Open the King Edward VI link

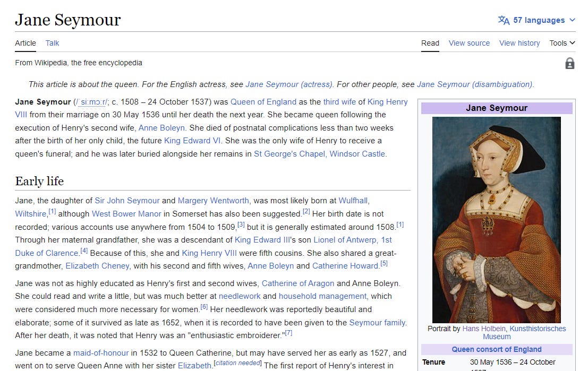pyautogui.click(x=192, y=141)
